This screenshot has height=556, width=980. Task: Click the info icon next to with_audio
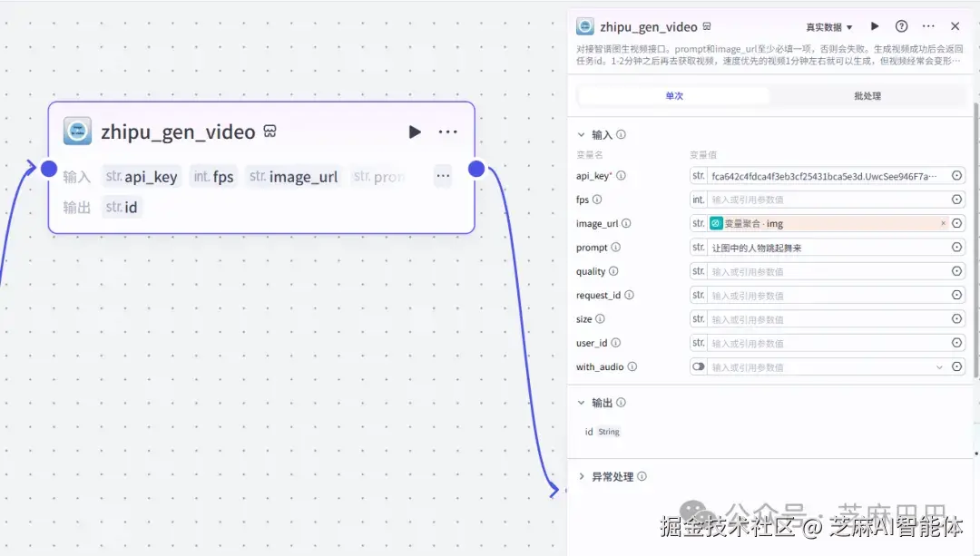point(632,366)
